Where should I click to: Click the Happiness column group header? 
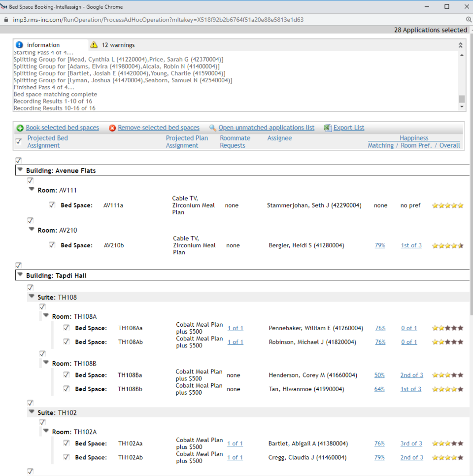[414, 138]
